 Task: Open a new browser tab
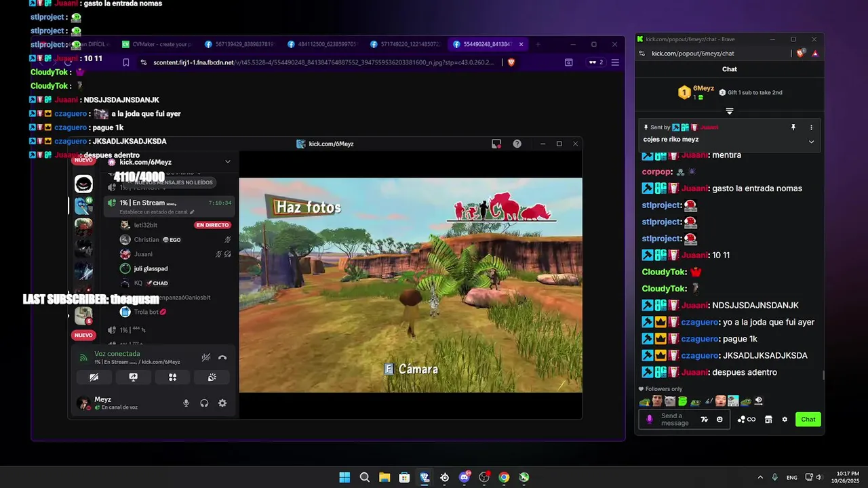[x=538, y=44]
